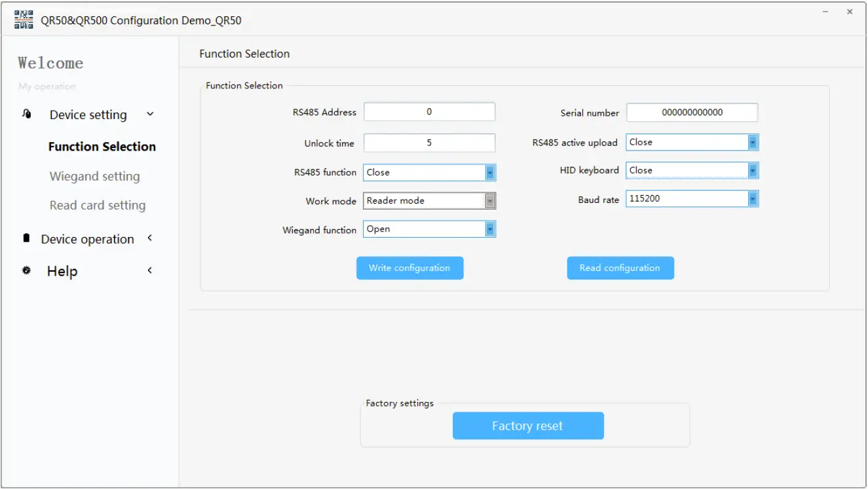Viewport: 868px width, 489px height.
Task: Click the Device setting mouse icon
Action: pyautogui.click(x=27, y=114)
